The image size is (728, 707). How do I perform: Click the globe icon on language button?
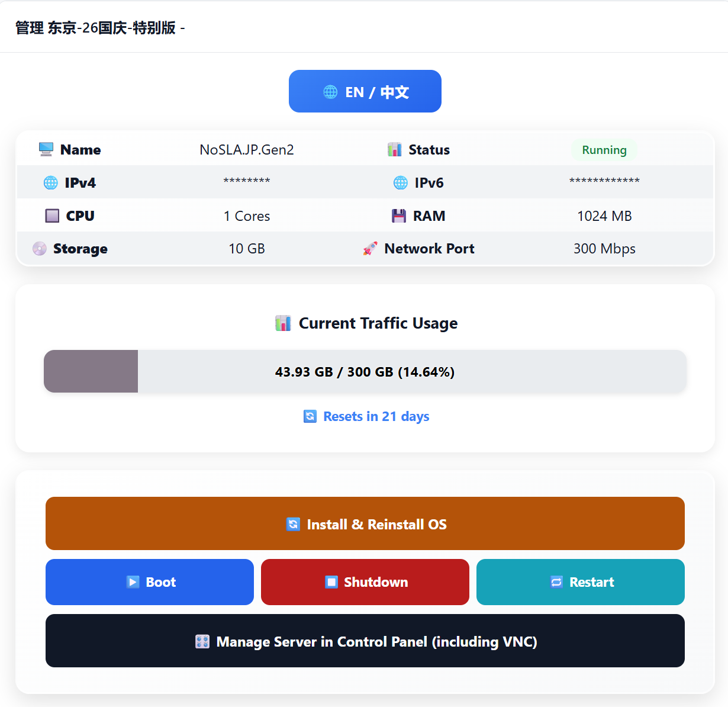(330, 92)
